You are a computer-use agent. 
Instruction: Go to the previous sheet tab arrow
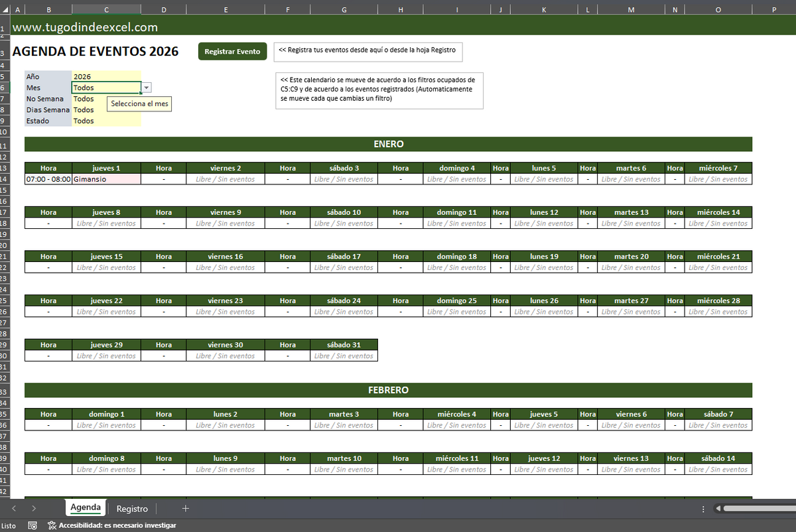pyautogui.click(x=13, y=508)
